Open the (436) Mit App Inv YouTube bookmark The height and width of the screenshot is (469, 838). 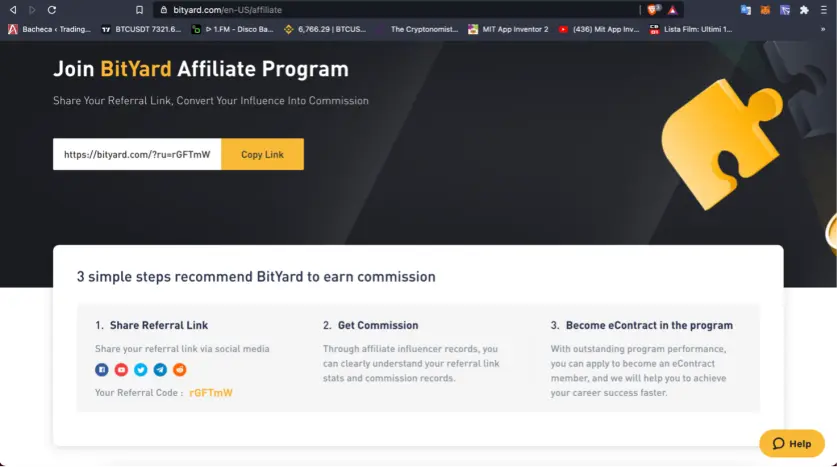(599, 29)
